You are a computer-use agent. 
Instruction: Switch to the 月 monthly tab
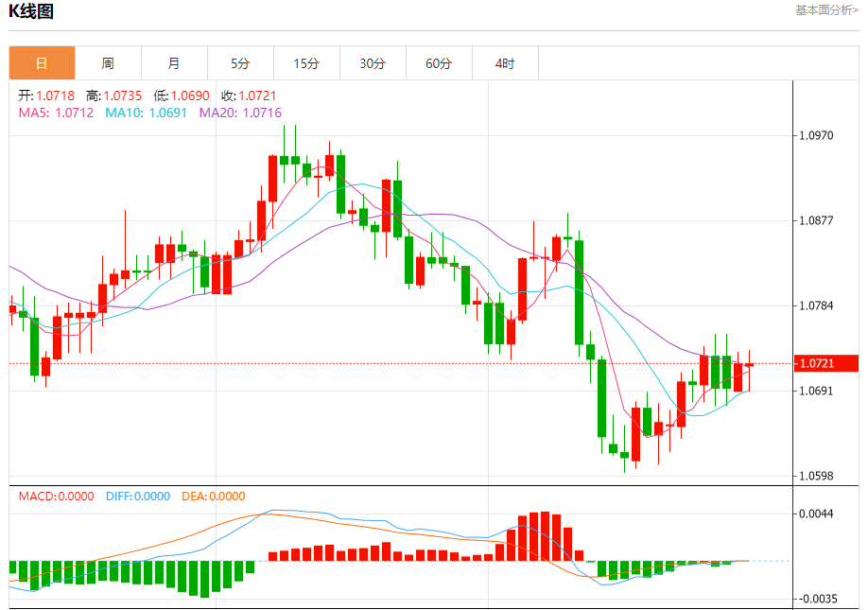coord(174,63)
